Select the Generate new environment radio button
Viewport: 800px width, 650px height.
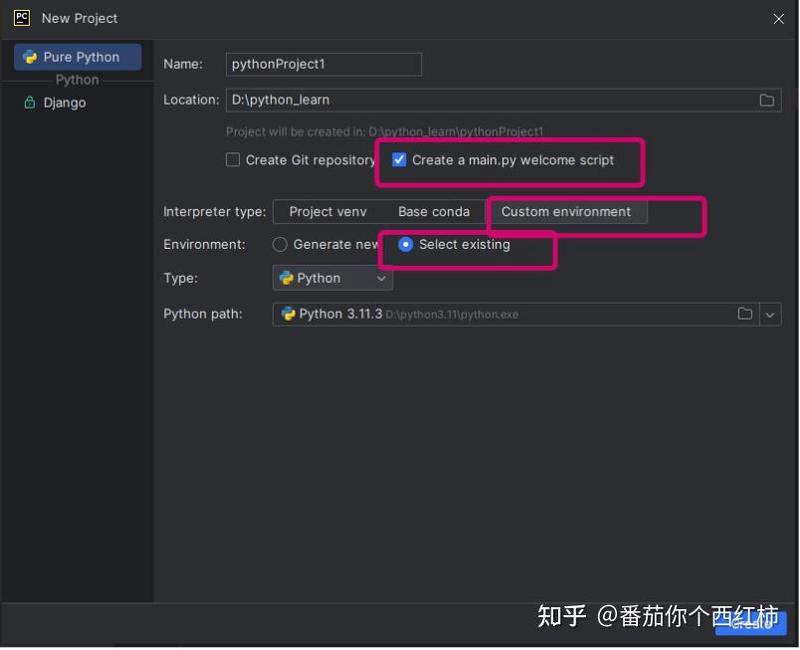[280, 244]
